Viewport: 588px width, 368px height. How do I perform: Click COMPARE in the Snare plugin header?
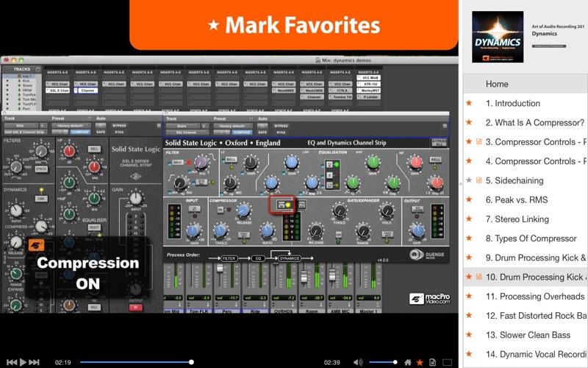pyautogui.click(x=242, y=132)
